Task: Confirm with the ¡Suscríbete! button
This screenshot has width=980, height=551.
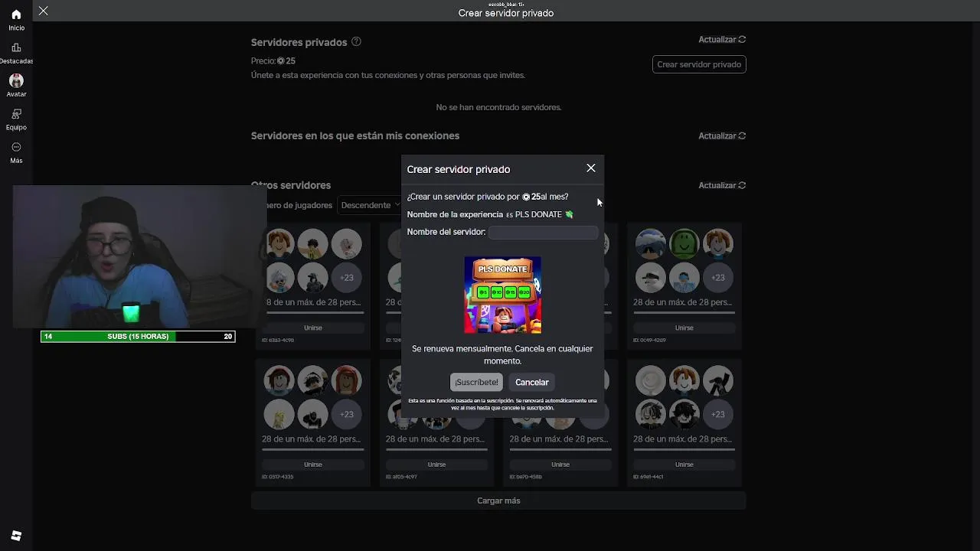Action: tap(476, 382)
